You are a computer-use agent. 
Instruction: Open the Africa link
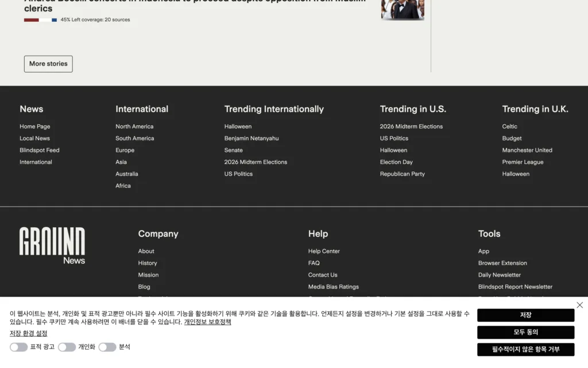coord(123,186)
